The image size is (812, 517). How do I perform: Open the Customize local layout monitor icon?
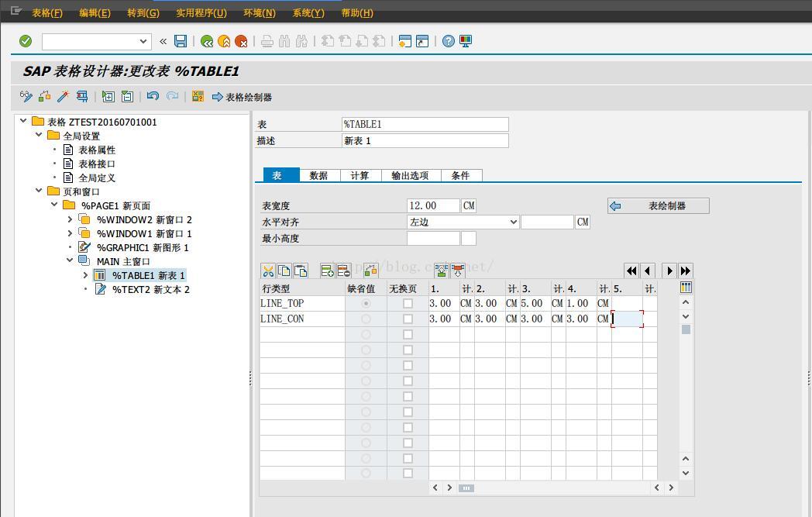[466, 41]
